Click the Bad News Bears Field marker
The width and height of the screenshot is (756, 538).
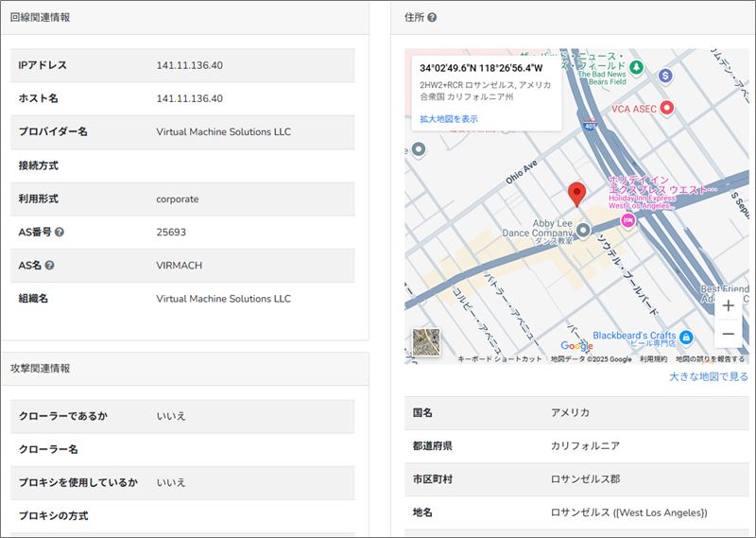tap(637, 68)
